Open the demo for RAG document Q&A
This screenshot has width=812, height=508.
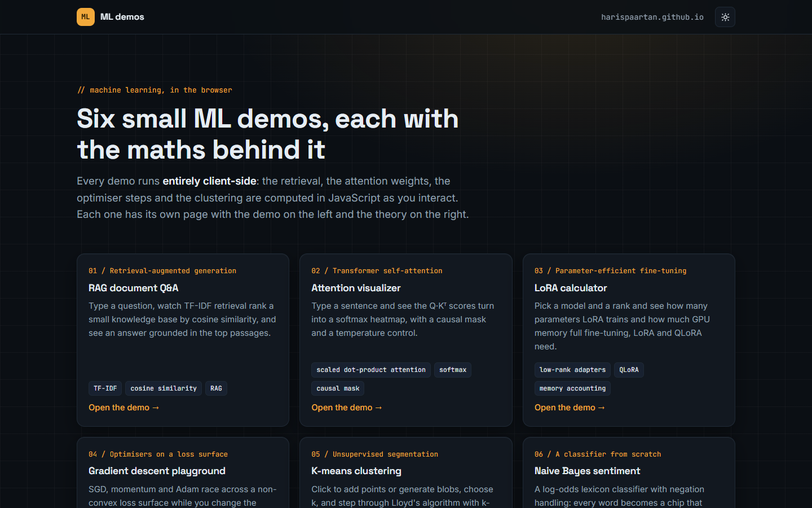(x=124, y=408)
